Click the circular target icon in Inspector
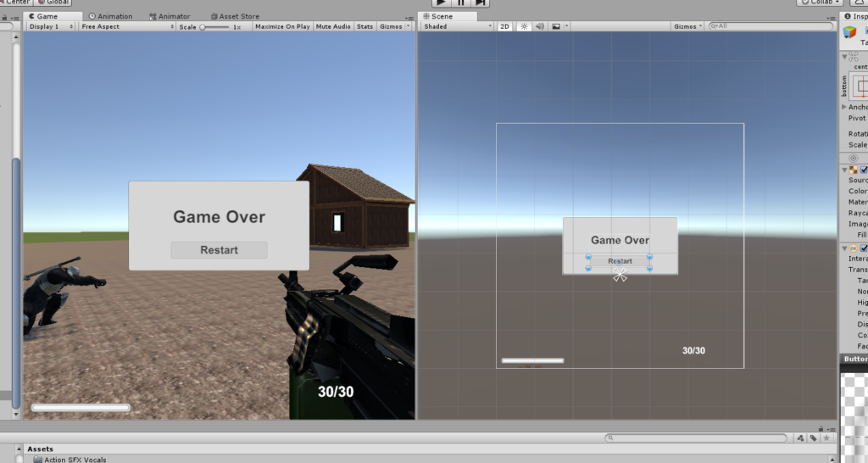Viewport: 868px width, 463px height. coord(853,158)
